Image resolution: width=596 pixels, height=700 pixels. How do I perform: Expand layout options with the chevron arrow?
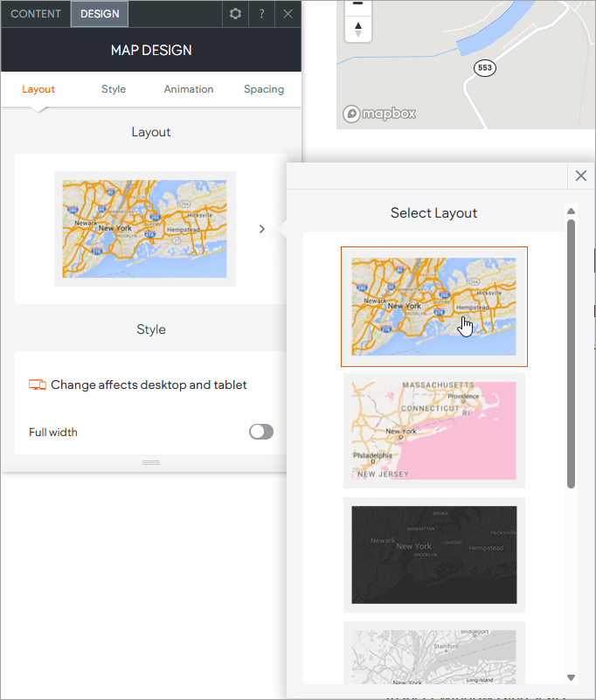(x=262, y=229)
